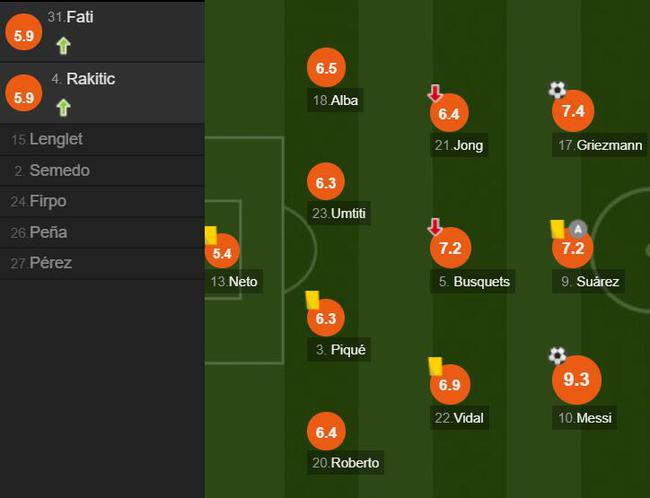The width and height of the screenshot is (650, 498).
Task: Open Messi's 9.3 rating bubble
Action: (x=577, y=380)
